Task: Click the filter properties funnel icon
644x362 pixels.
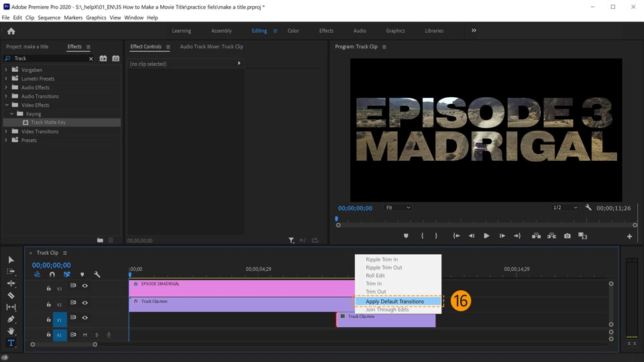Action: (291, 241)
